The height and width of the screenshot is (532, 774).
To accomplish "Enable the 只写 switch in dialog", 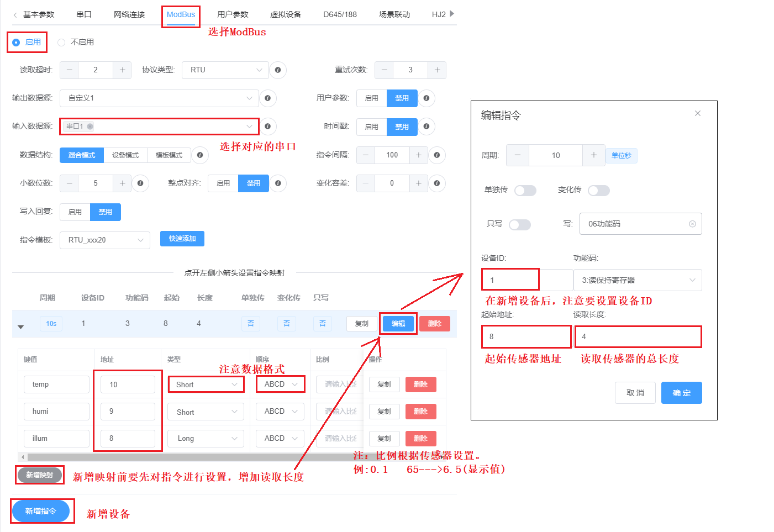I will coord(519,225).
